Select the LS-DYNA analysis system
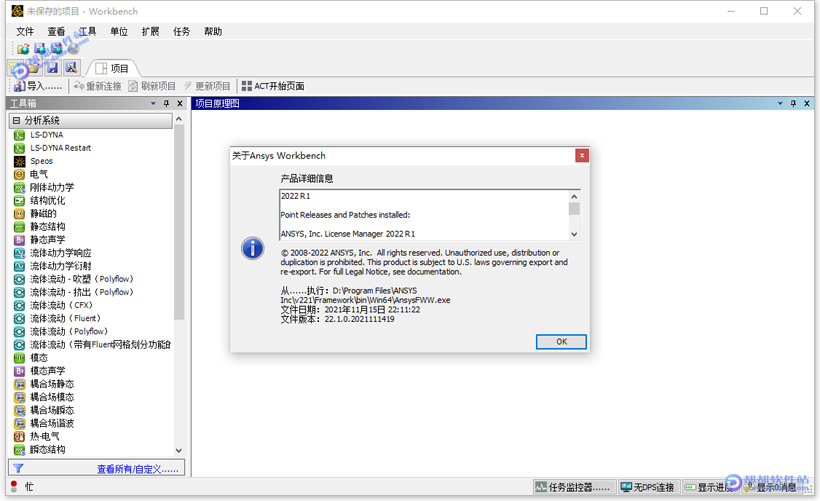820x501 pixels. pyautogui.click(x=47, y=135)
